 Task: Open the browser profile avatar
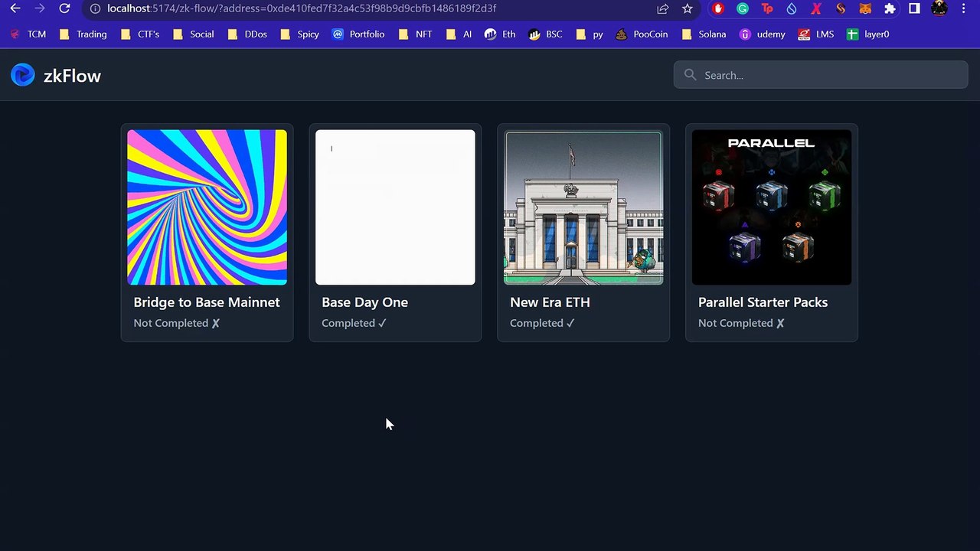coord(939,8)
